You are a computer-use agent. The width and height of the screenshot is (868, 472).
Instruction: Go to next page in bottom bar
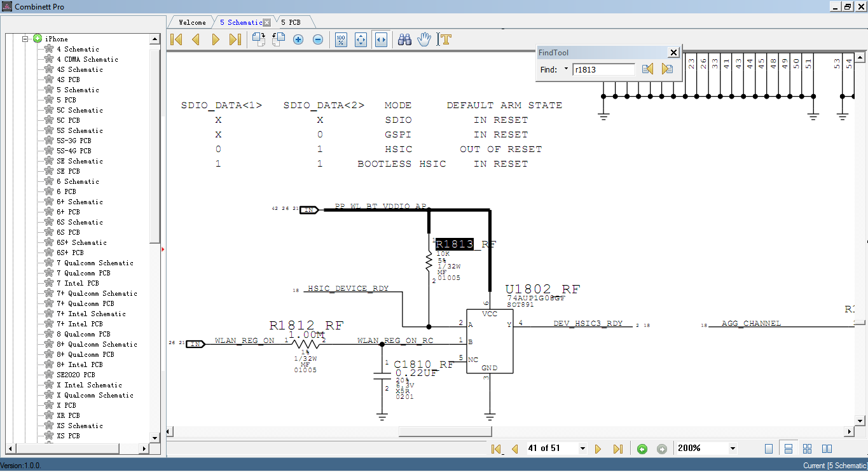click(598, 449)
